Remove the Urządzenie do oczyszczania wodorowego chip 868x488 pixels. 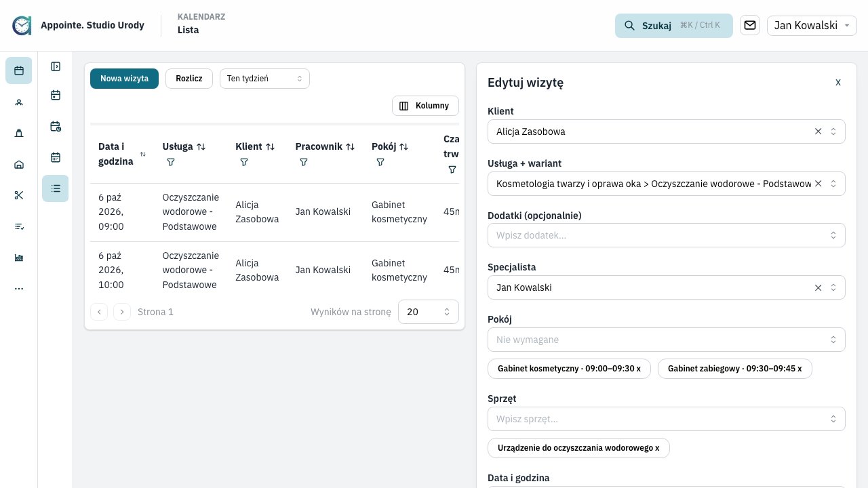tap(657, 448)
